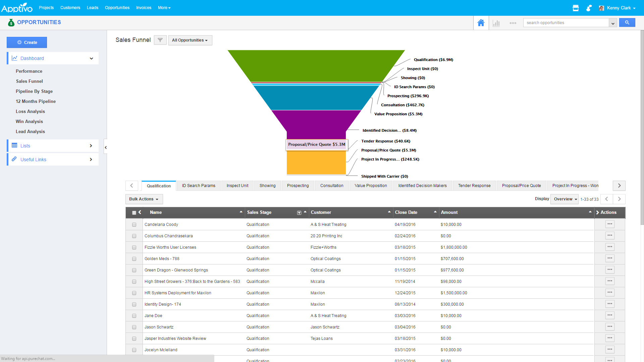The height and width of the screenshot is (362, 644).
Task: Open the App Store icon in header
Action: tap(576, 8)
